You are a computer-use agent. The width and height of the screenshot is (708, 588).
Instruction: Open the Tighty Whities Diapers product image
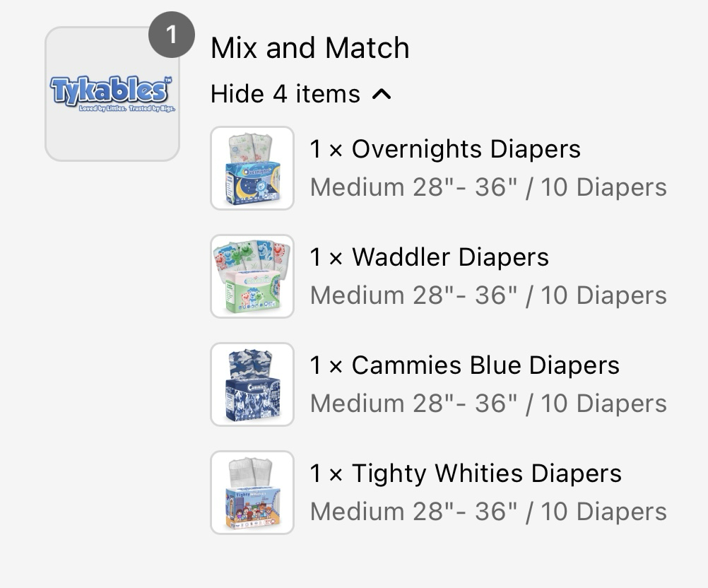tap(252, 493)
